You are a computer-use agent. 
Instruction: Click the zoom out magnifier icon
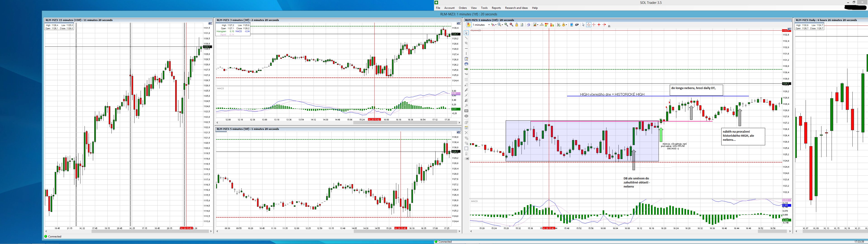coord(512,25)
